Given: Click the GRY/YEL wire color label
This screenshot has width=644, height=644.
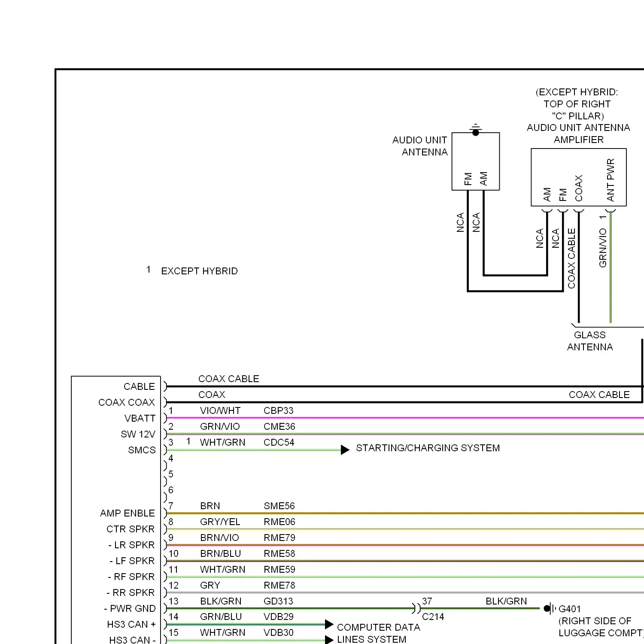Looking at the screenshot, I should click(x=220, y=522).
